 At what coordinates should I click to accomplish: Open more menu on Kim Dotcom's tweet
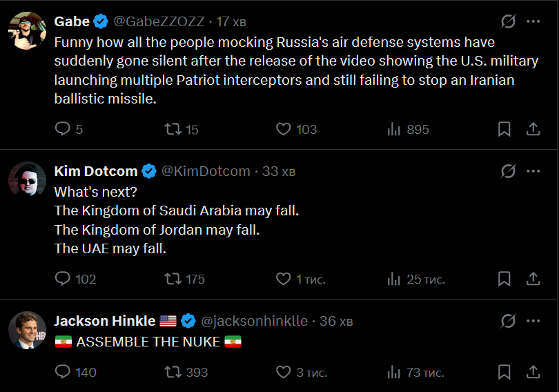pos(533,171)
